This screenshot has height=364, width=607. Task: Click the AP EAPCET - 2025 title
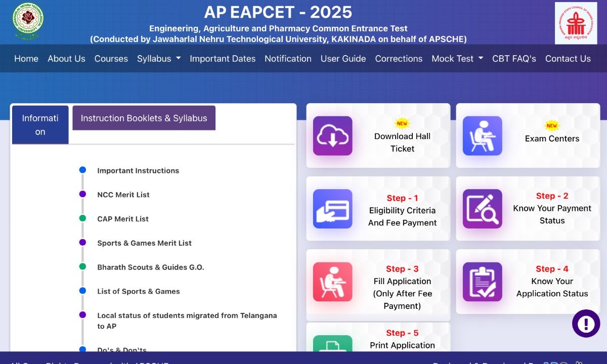278,12
